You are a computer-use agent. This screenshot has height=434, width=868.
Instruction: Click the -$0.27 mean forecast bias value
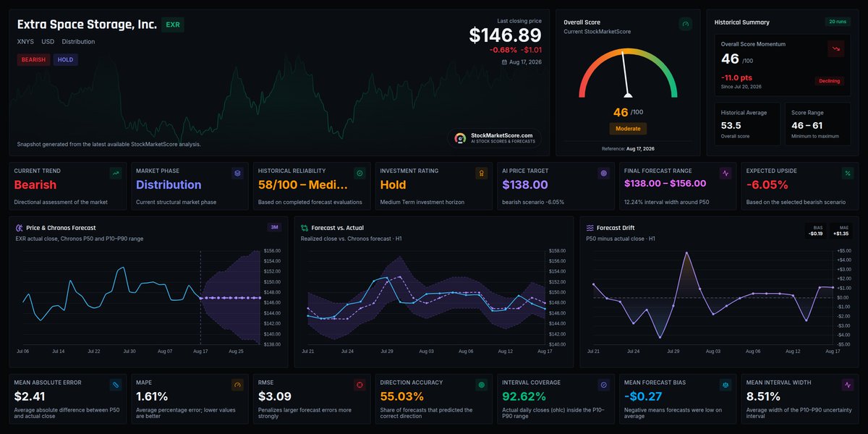pos(642,396)
